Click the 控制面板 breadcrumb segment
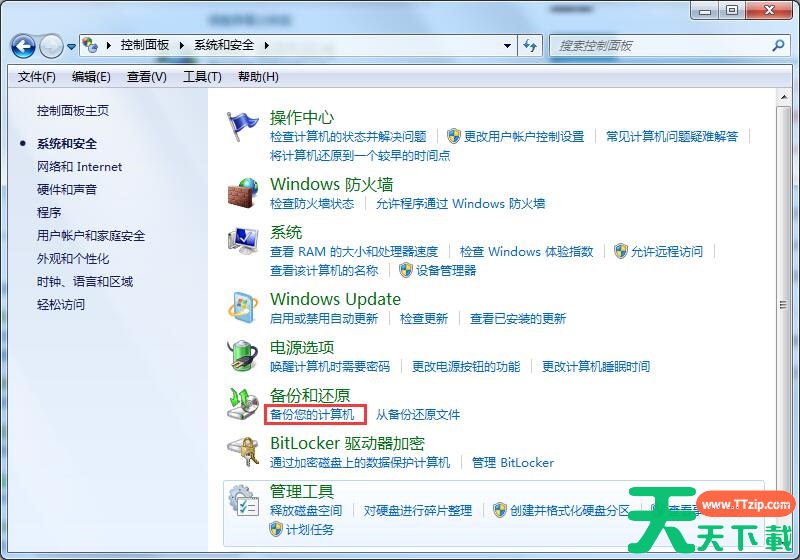Image resolution: width=800 pixels, height=560 pixels. click(x=145, y=45)
